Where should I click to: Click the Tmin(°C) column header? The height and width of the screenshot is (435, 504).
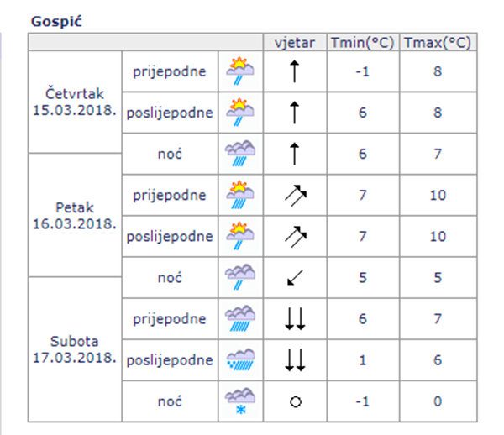coord(363,43)
